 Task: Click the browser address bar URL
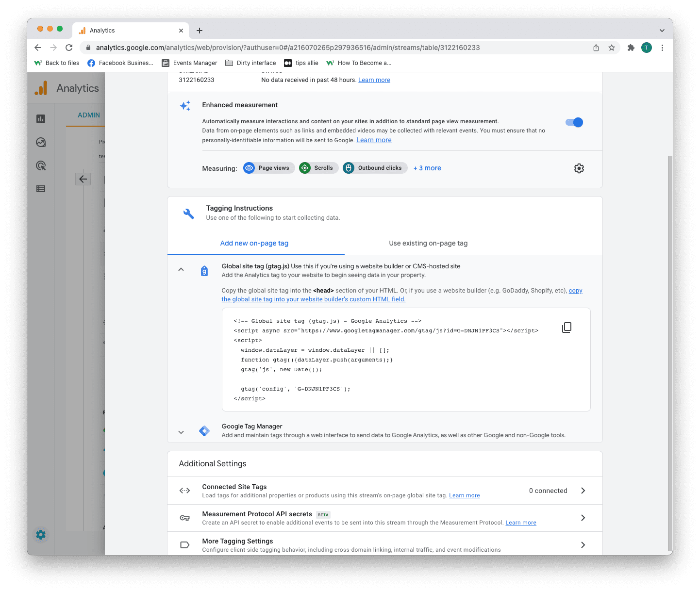click(x=287, y=48)
